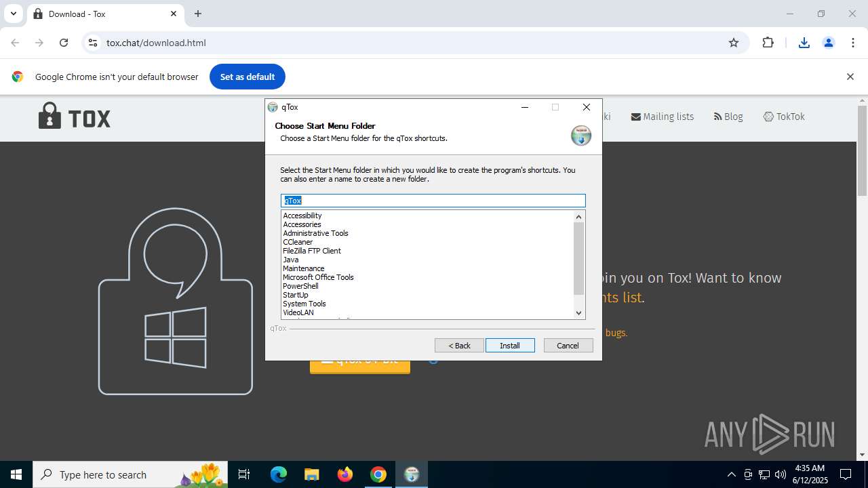
Task: Select Microsoft Office Tools folder
Action: pyautogui.click(x=318, y=277)
